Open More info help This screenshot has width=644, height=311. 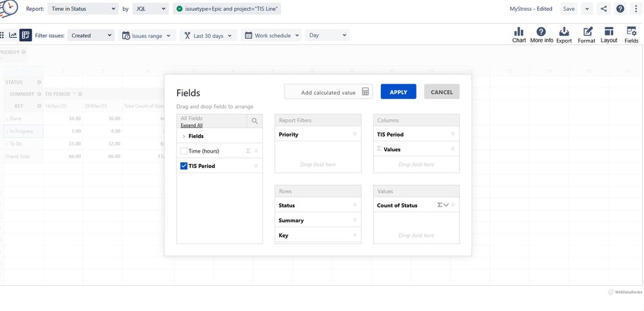point(542,35)
